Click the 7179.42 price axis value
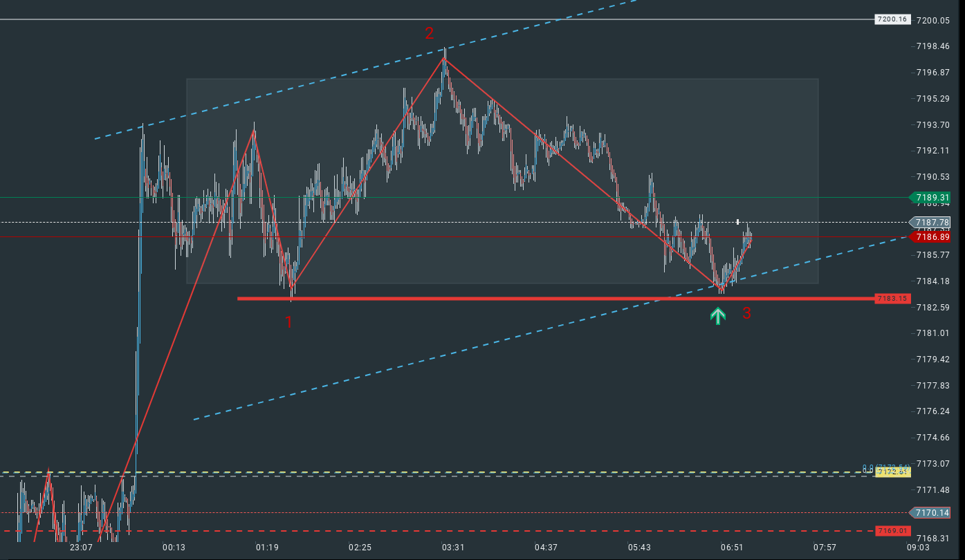 point(932,360)
